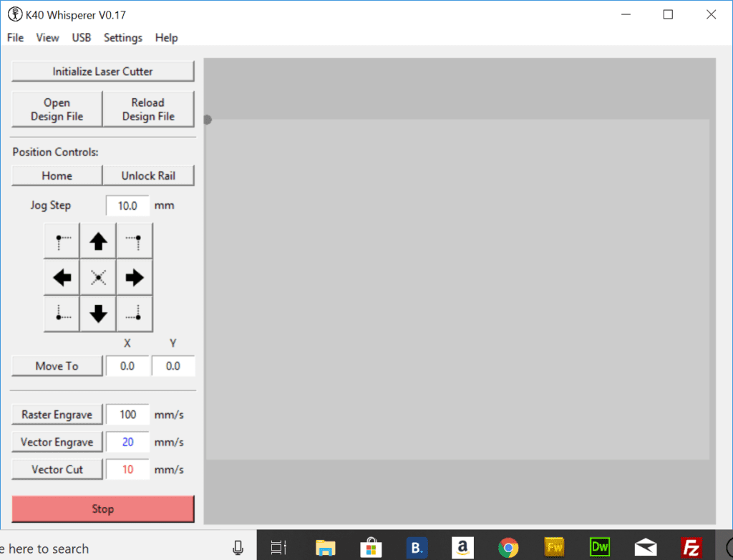The width and height of the screenshot is (733, 560).
Task: Open Amazon from taskbar
Action: click(x=462, y=547)
